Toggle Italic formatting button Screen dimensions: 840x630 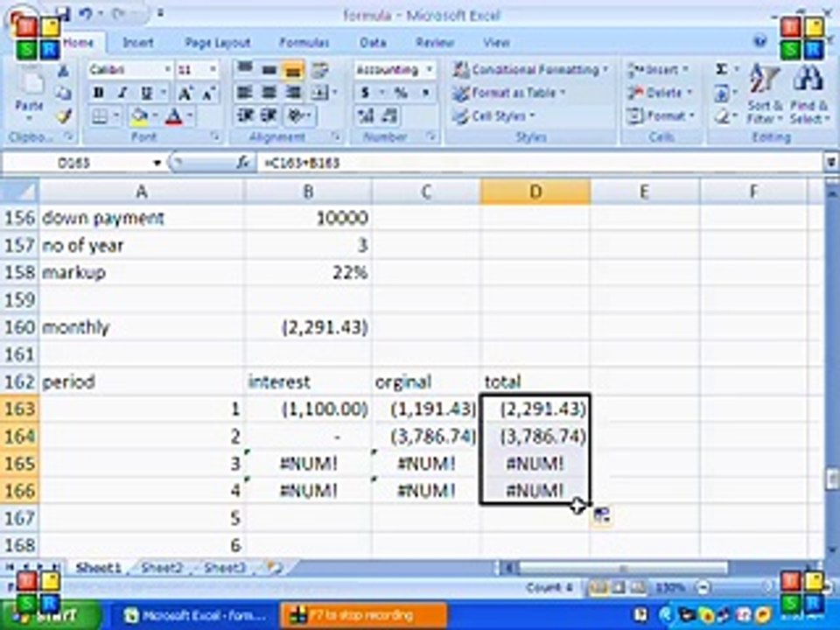(x=122, y=93)
